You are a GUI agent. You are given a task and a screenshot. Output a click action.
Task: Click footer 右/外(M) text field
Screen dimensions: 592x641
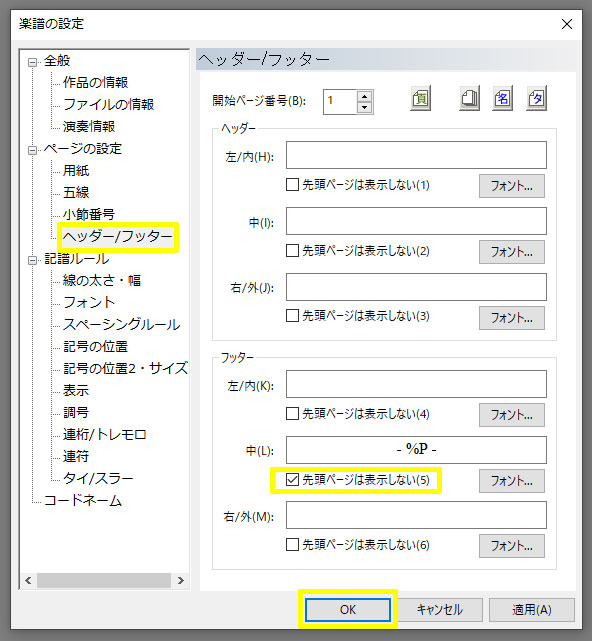(416, 515)
